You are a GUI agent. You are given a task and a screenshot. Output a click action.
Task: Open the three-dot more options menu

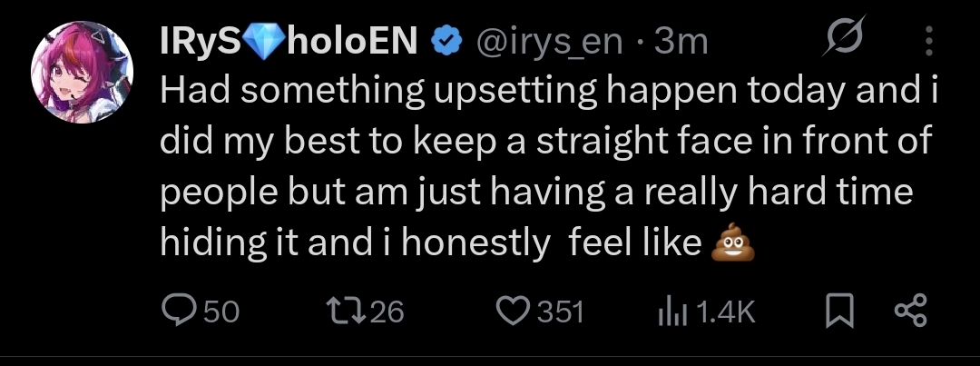point(928,41)
